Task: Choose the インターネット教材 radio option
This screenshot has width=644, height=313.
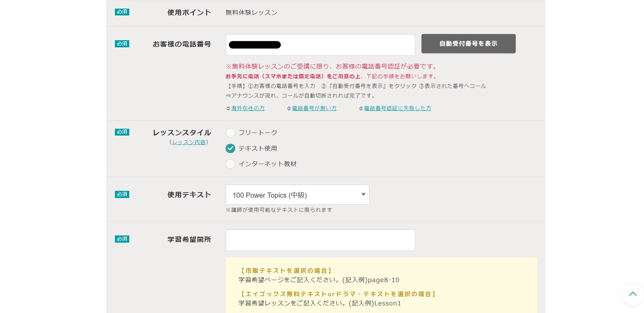Action: [230, 164]
